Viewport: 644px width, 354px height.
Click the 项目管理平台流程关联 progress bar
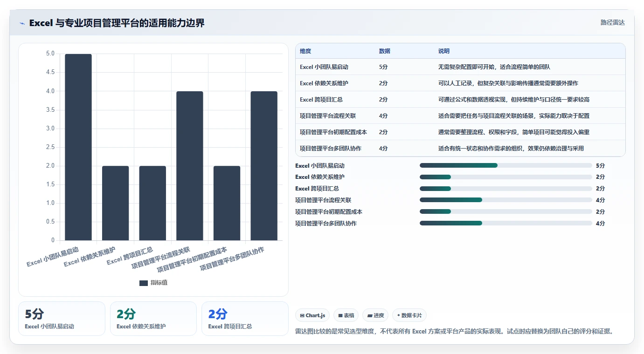pyautogui.click(x=506, y=200)
